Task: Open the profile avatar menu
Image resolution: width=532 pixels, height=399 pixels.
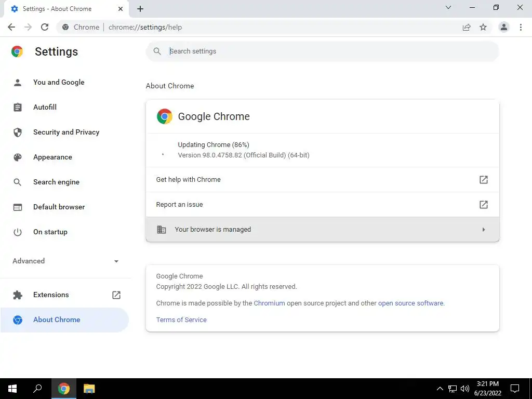Action: [x=504, y=27]
